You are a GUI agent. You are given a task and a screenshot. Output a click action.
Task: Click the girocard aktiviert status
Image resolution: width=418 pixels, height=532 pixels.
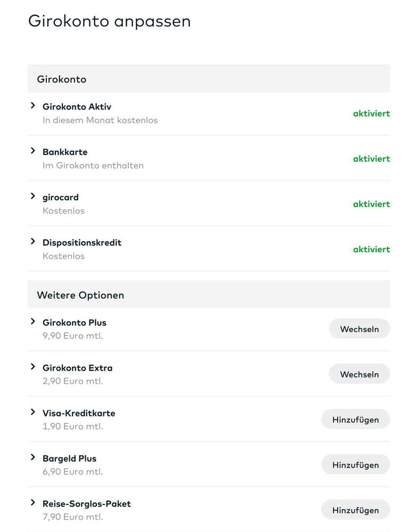point(371,204)
